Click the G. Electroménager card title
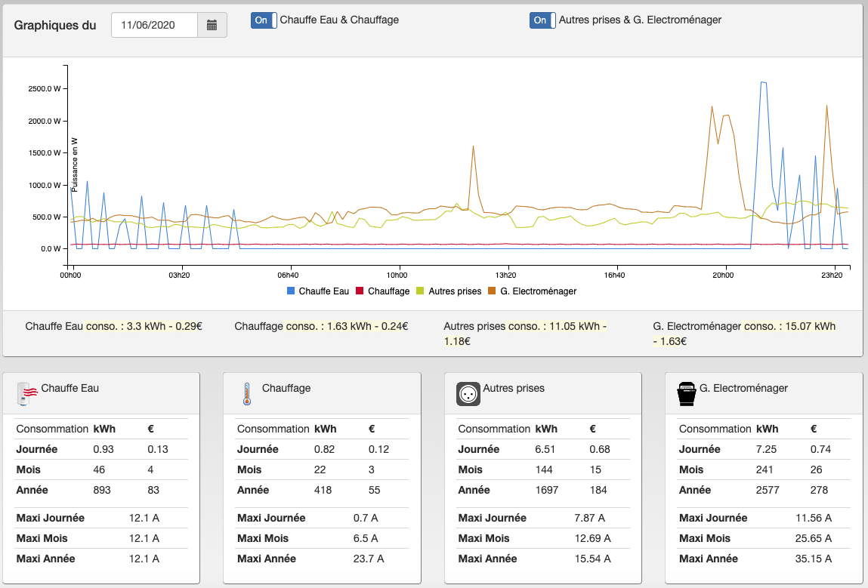This screenshot has width=868, height=588. click(x=743, y=388)
